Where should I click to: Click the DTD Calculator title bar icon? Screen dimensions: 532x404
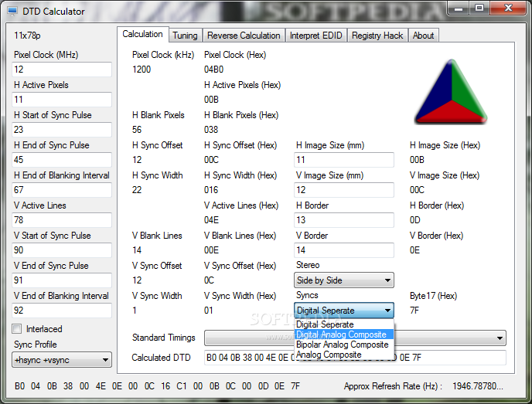pos(12,11)
